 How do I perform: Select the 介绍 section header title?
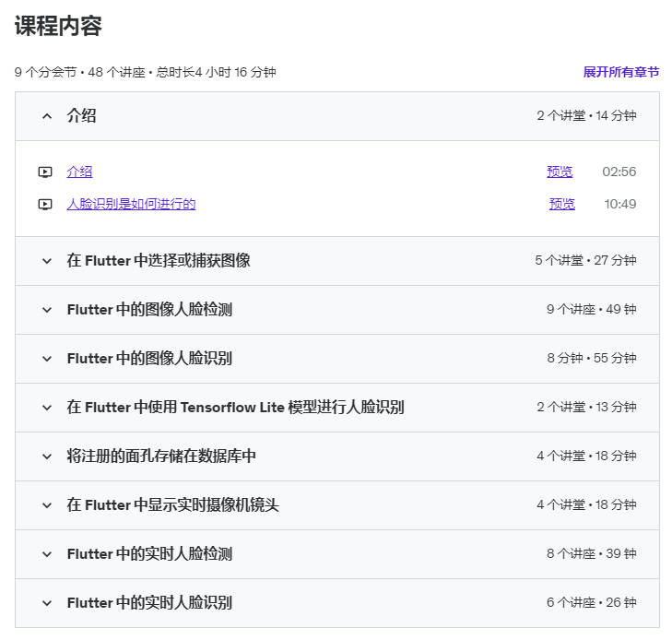click(81, 116)
